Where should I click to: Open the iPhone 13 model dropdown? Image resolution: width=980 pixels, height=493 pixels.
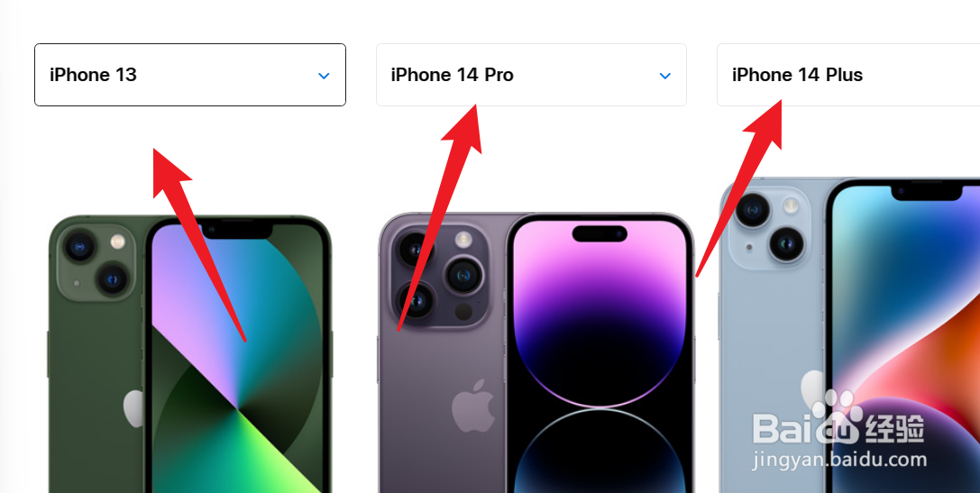coord(190,75)
